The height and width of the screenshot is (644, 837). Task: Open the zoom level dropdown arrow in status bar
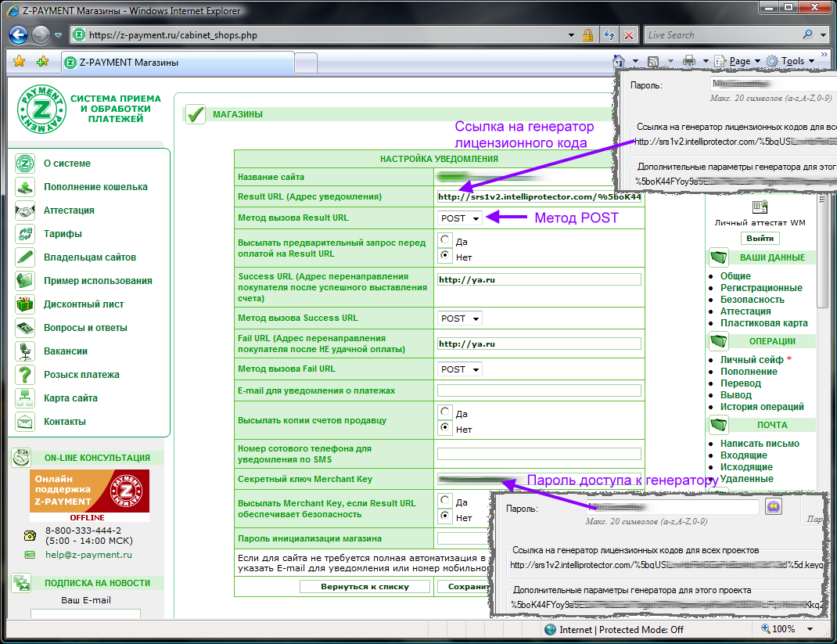(810, 629)
